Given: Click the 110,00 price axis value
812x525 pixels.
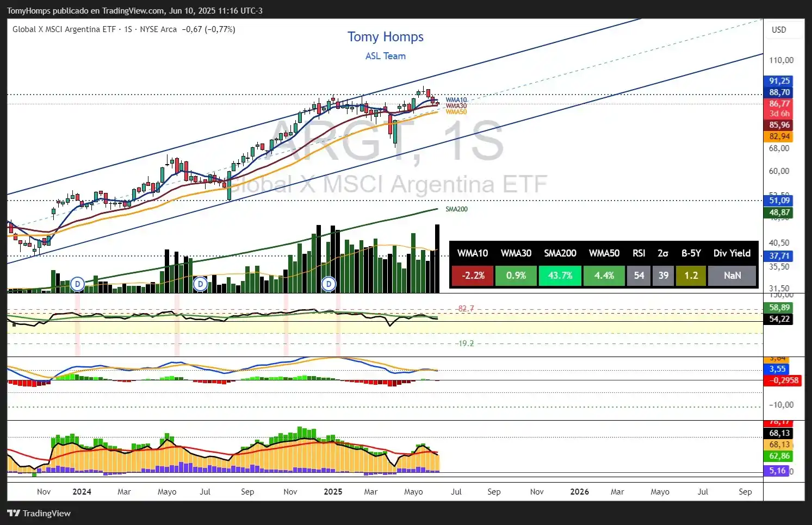Looking at the screenshot, I should pos(781,60).
